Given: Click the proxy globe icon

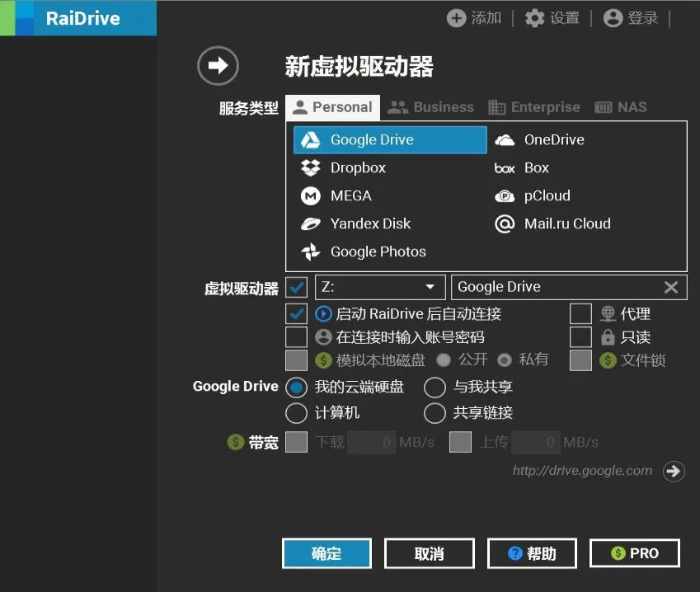Looking at the screenshot, I should tap(608, 314).
